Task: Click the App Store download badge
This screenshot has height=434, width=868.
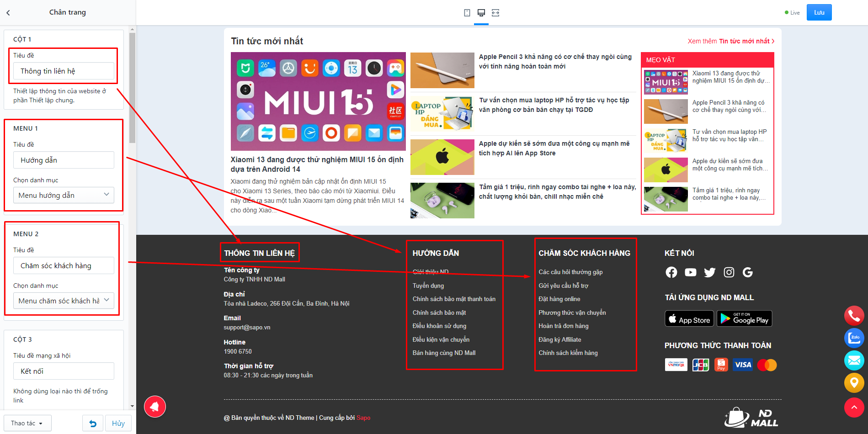Action: (689, 318)
